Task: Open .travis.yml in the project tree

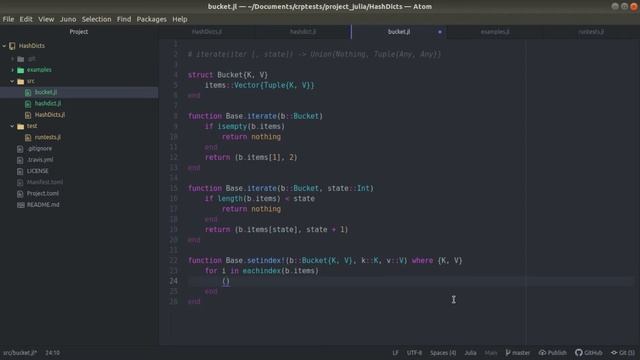Action: coord(40,160)
